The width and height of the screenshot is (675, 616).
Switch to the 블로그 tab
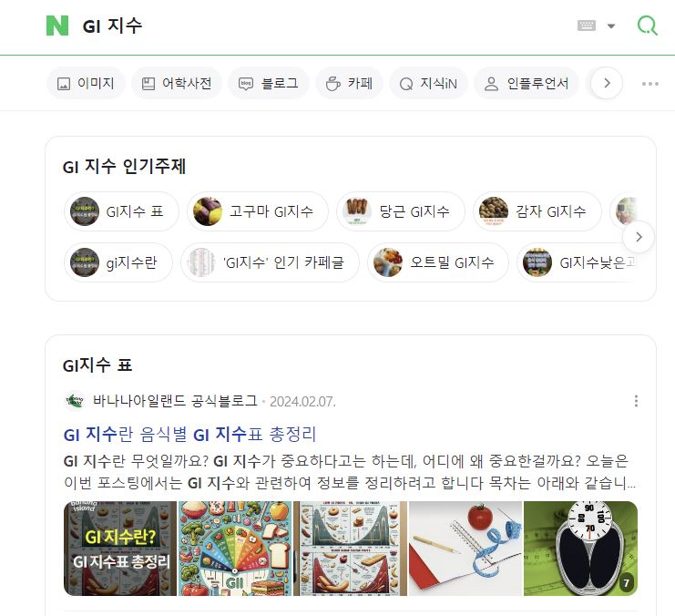tap(269, 83)
